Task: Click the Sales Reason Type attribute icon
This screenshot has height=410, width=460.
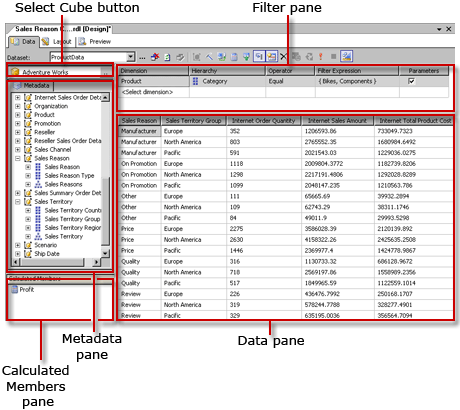Action: point(38,175)
